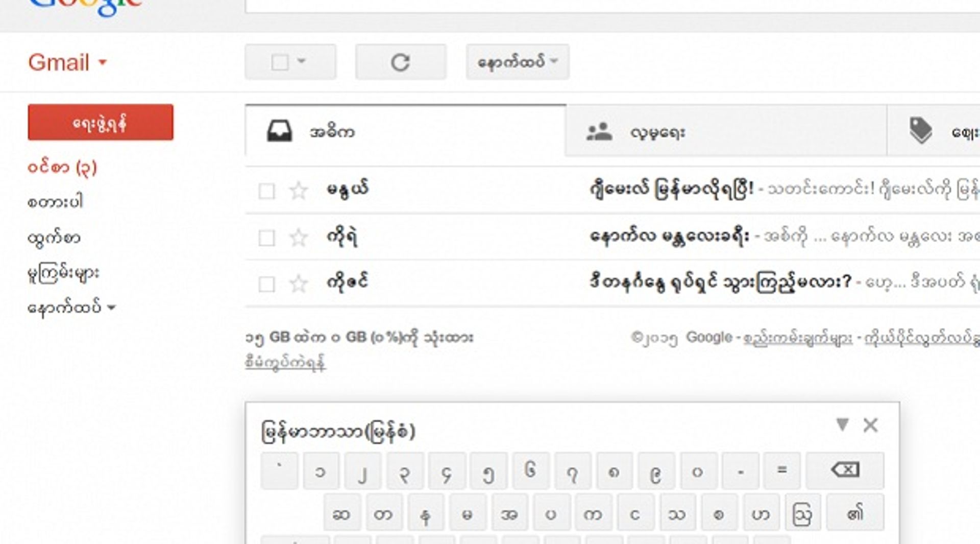Click the red ရေးဖွဲ့ရန် compose button
The width and height of the screenshot is (980, 544).
coord(100,122)
